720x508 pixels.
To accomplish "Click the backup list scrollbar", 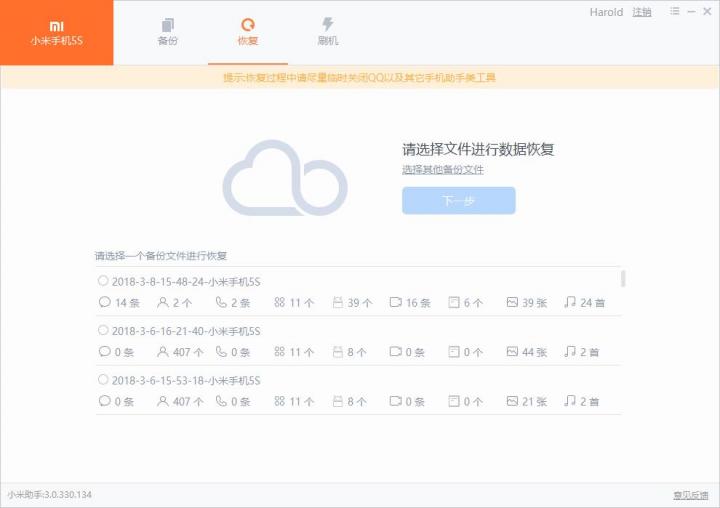I will tap(623, 278).
